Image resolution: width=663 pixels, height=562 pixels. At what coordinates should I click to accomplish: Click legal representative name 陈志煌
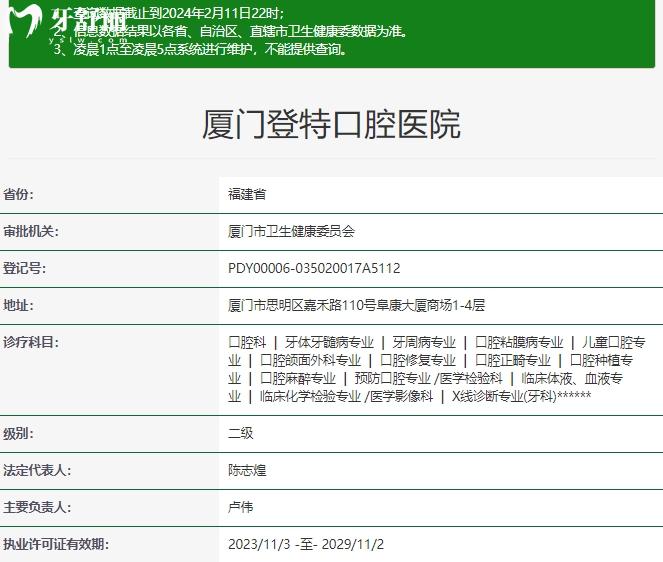pyautogui.click(x=247, y=470)
